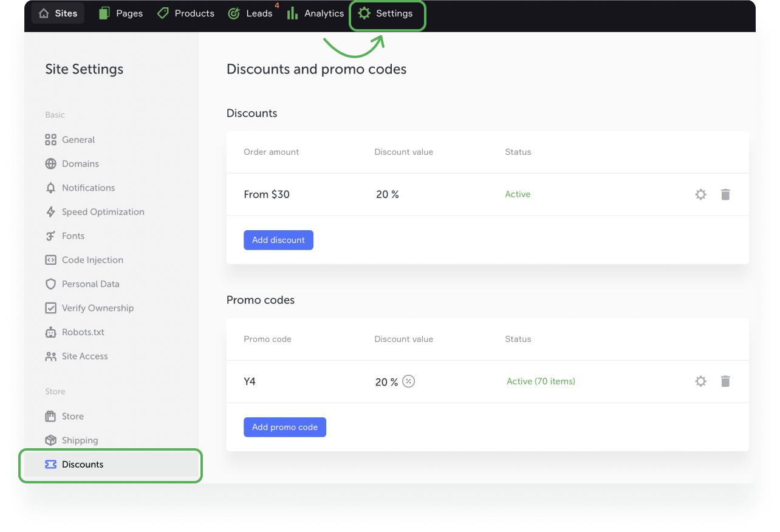Screen dimensions: 780x532
Task: Click the 'Order amount' column header
Action: (272, 152)
